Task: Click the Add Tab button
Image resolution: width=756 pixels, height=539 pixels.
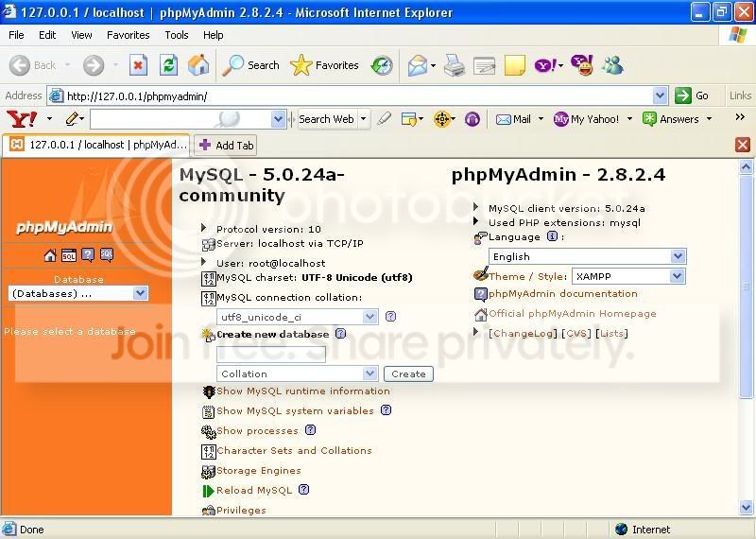Action: click(x=225, y=146)
